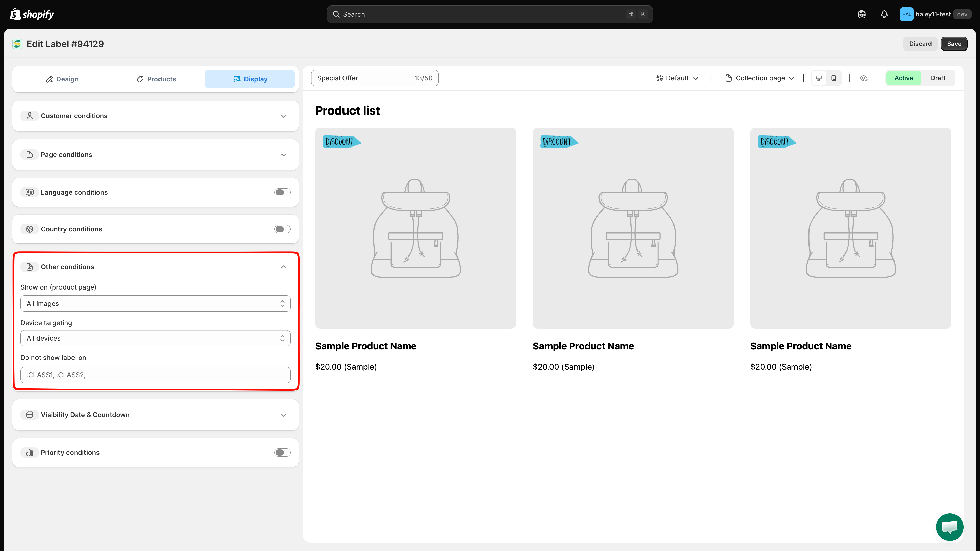980x551 pixels.
Task: Toggle the eye preview icon
Action: [864, 78]
